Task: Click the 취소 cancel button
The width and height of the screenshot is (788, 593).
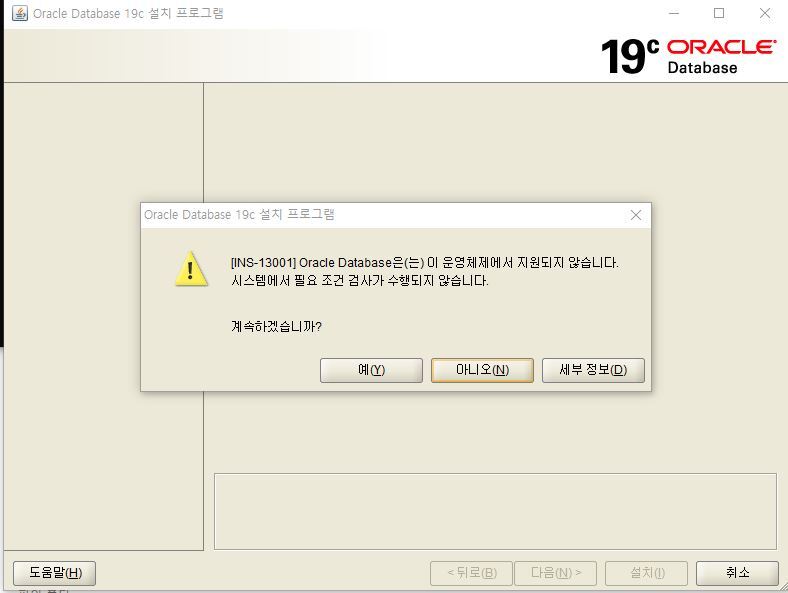Action: click(737, 573)
